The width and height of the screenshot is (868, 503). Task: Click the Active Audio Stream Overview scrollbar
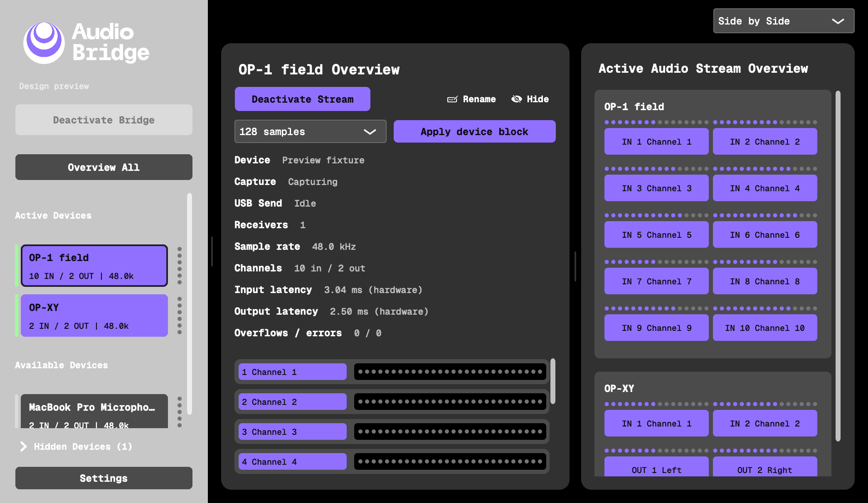click(x=838, y=266)
